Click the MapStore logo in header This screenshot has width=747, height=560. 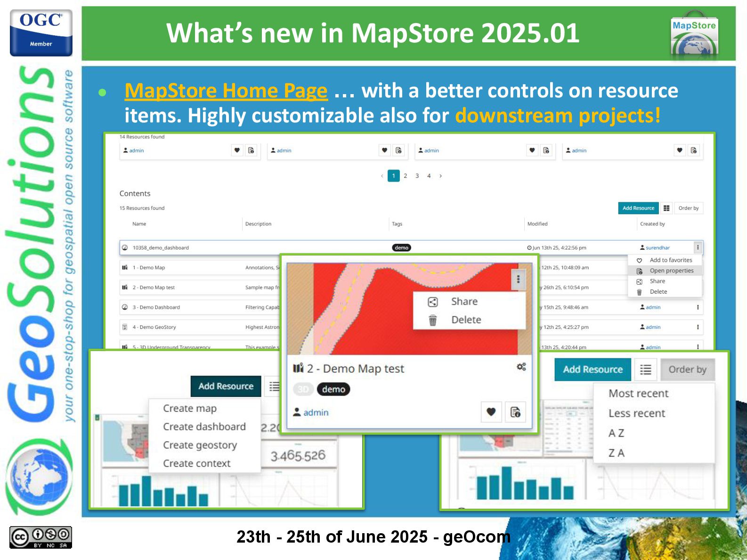coord(695,36)
